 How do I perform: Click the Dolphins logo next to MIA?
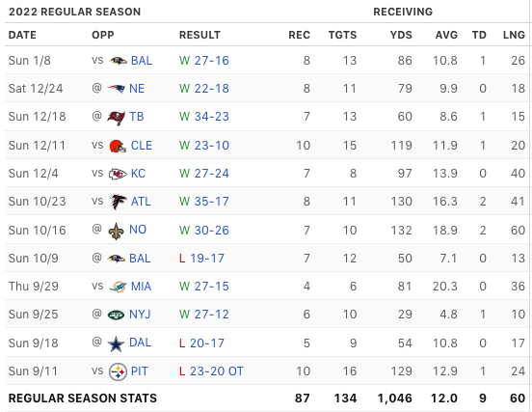(119, 287)
